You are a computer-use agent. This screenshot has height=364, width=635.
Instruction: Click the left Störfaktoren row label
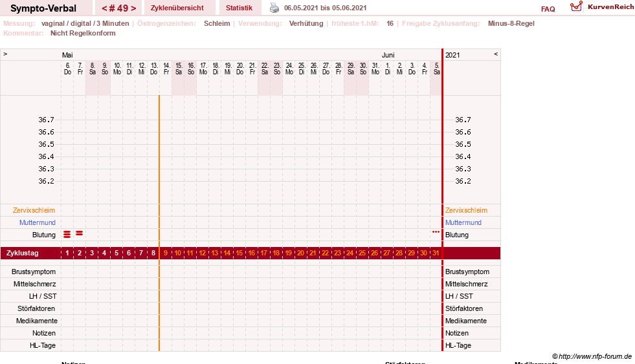(x=36, y=308)
